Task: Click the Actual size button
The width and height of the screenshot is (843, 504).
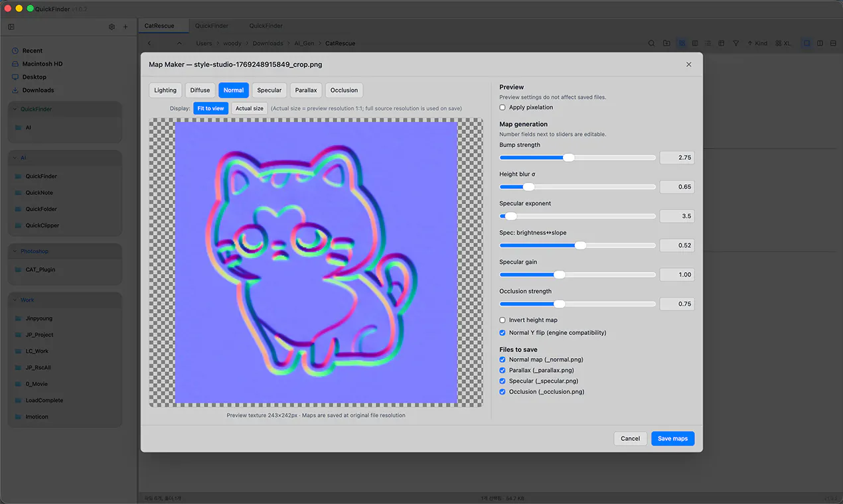Action: click(250, 108)
